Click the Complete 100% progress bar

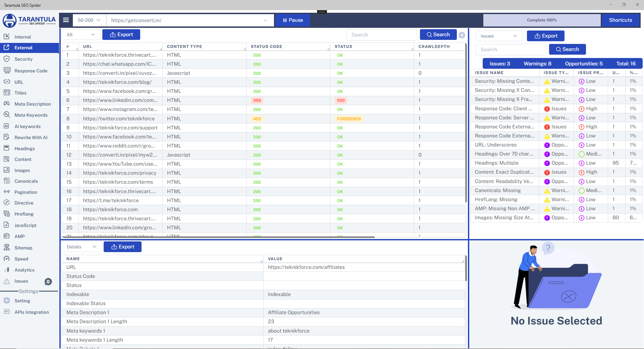[x=542, y=20]
